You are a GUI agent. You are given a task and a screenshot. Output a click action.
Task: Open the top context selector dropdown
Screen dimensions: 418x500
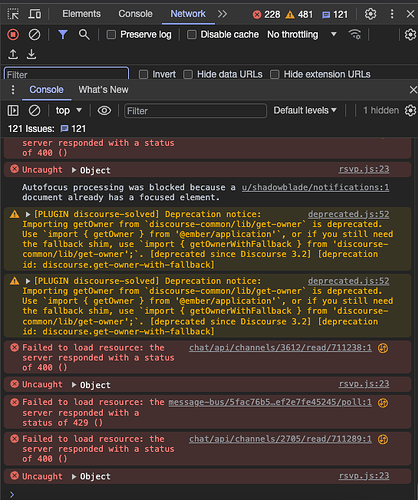(x=68, y=111)
